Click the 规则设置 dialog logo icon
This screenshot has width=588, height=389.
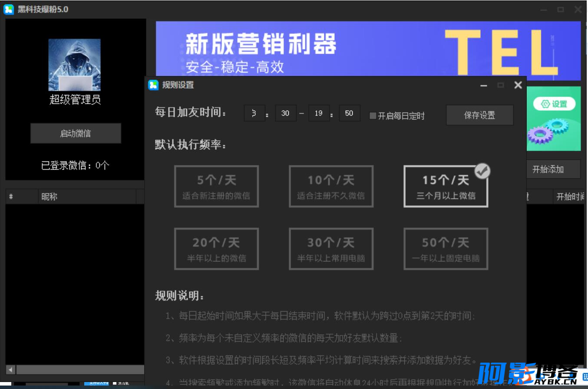[153, 85]
